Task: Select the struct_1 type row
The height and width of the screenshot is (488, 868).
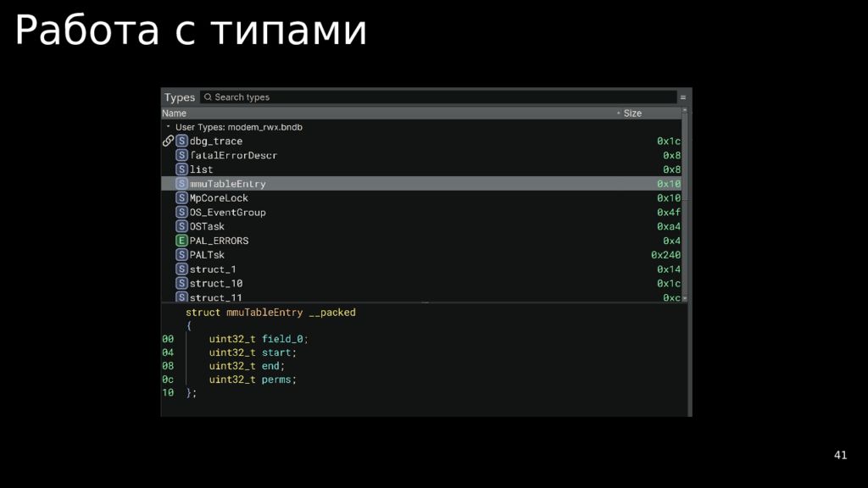Action: (213, 269)
